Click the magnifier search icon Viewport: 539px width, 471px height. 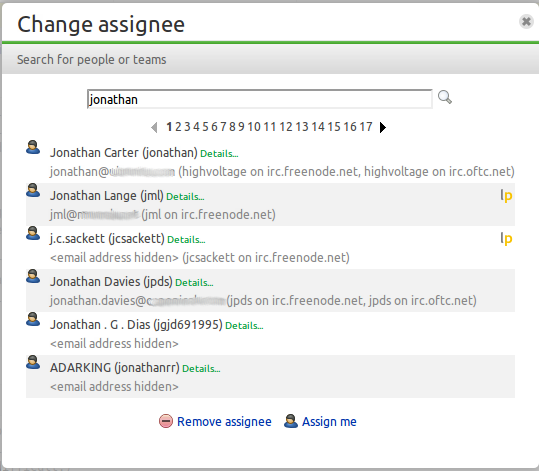click(444, 97)
